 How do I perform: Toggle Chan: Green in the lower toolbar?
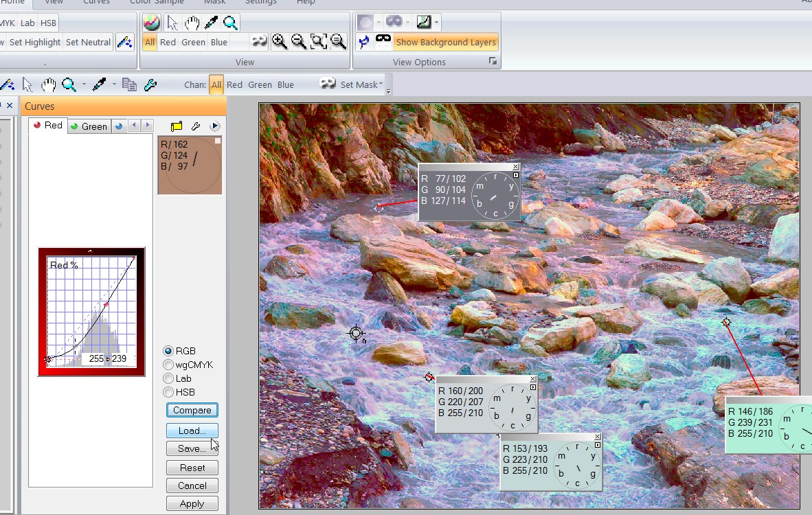point(260,84)
